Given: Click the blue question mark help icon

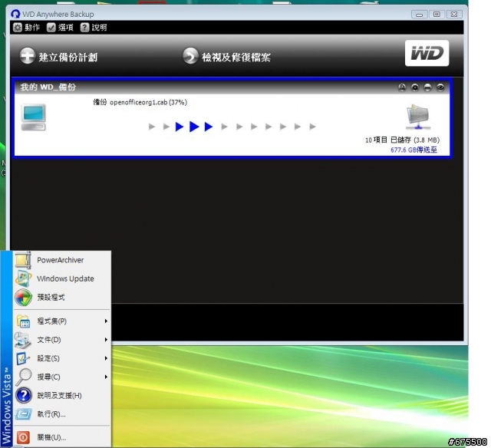Looking at the screenshot, I should [24, 395].
